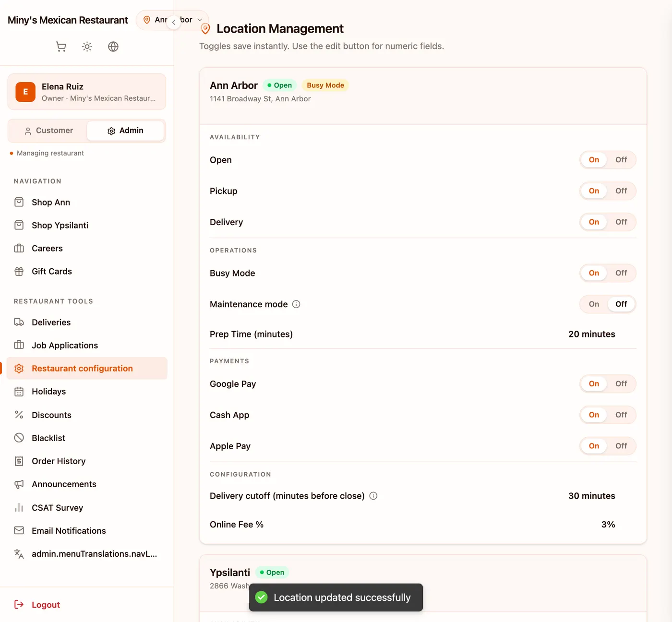The image size is (672, 622).
Task: Open the Ann Arbor location dropdown
Action: (x=173, y=20)
